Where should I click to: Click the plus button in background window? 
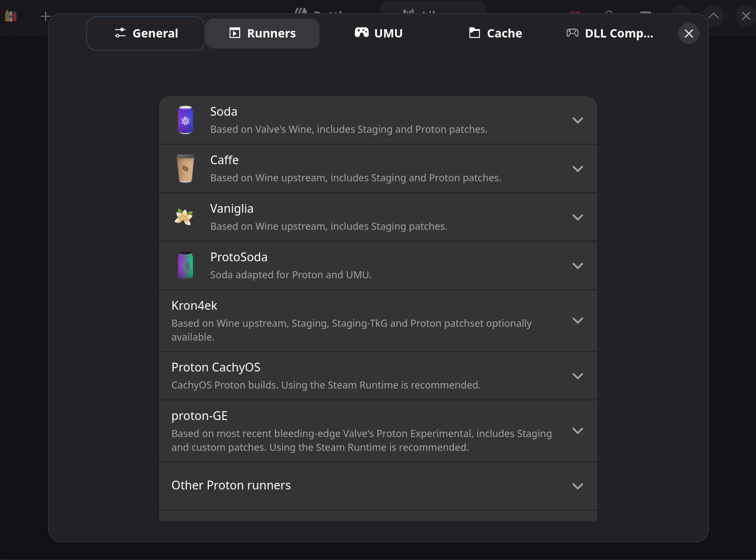46,17
